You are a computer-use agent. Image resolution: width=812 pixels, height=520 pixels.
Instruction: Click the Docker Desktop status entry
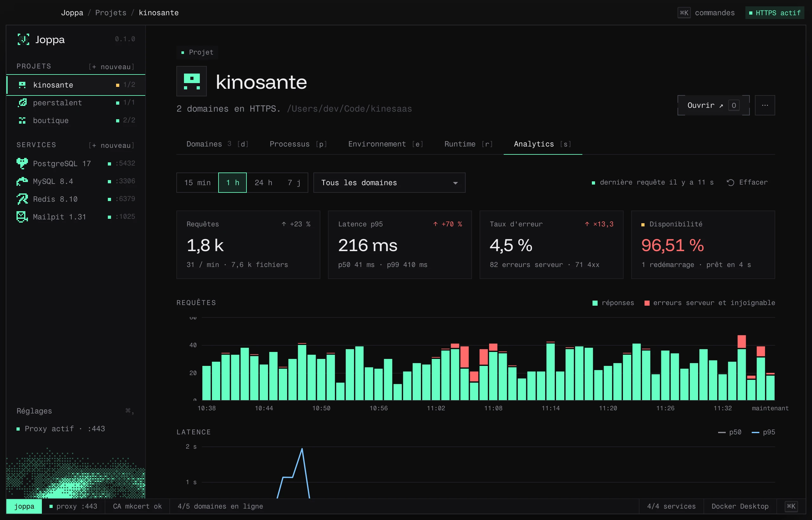click(740, 506)
